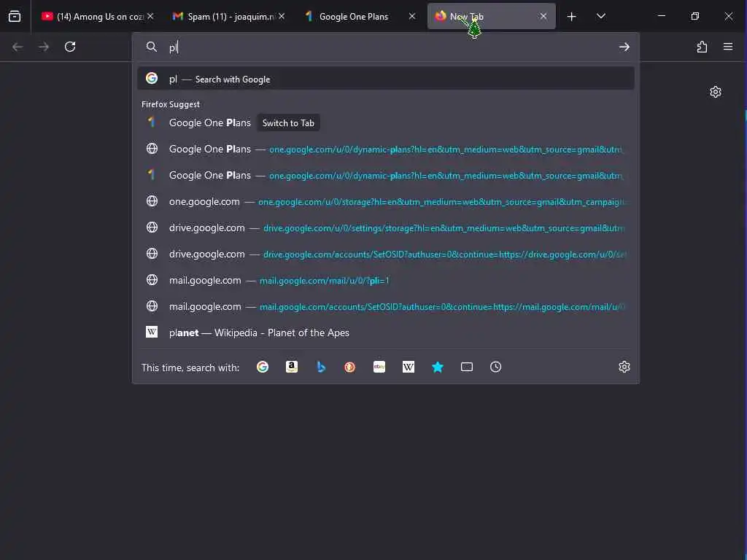Viewport: 747px width, 560px height.
Task: Click into the address bar text field
Action: tap(391, 47)
